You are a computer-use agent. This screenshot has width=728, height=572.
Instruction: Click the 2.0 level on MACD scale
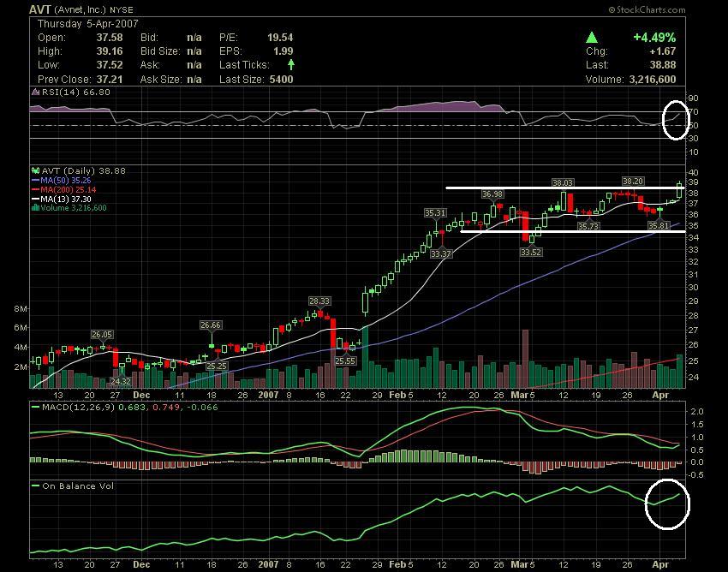point(697,411)
